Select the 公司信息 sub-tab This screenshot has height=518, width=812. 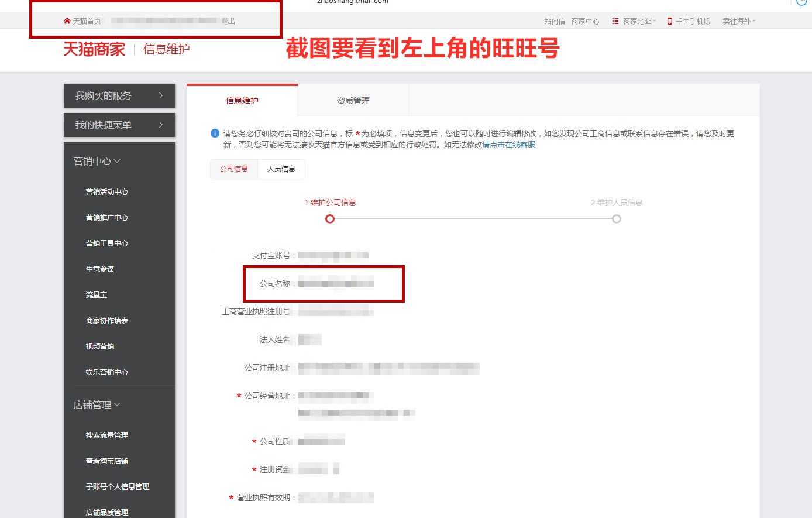pyautogui.click(x=234, y=169)
